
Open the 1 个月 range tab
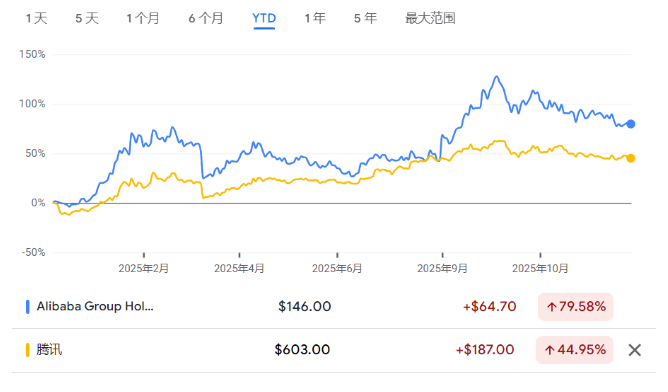coord(143,18)
